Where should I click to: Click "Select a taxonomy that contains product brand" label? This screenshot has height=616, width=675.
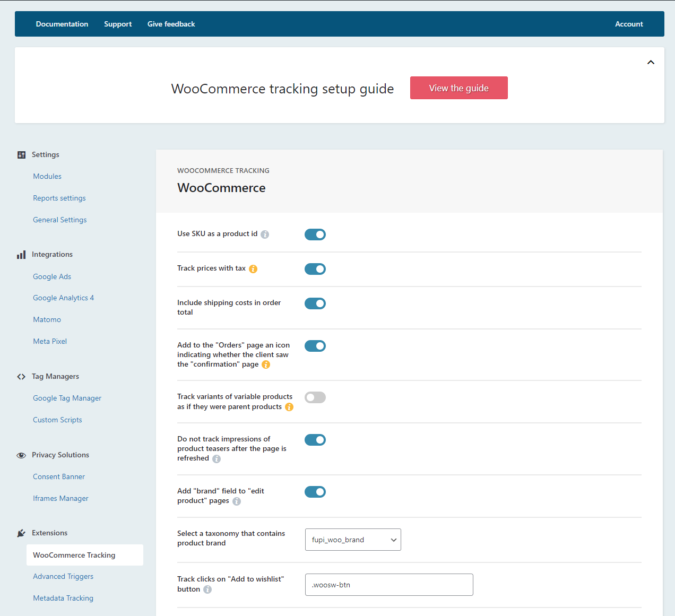coord(231,538)
